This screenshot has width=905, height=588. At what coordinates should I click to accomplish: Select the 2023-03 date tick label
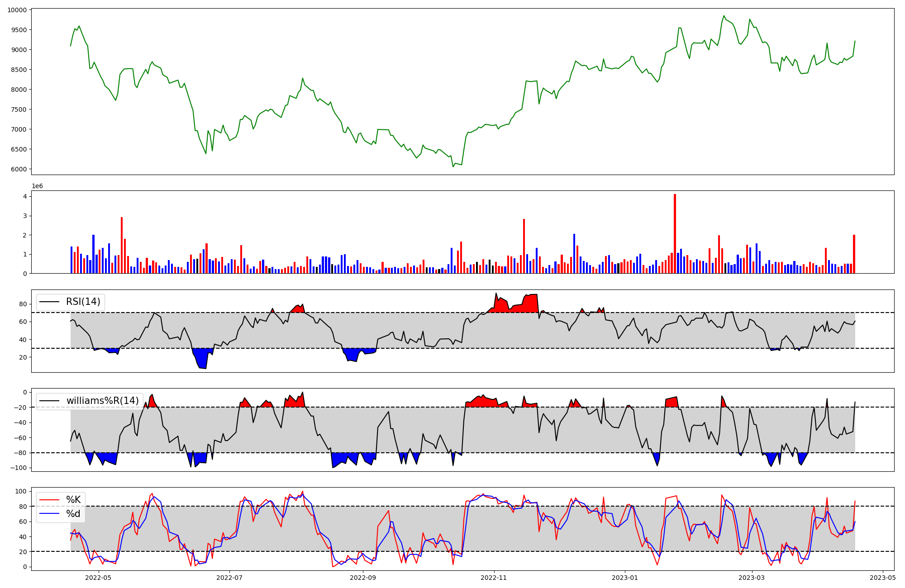[x=752, y=578]
